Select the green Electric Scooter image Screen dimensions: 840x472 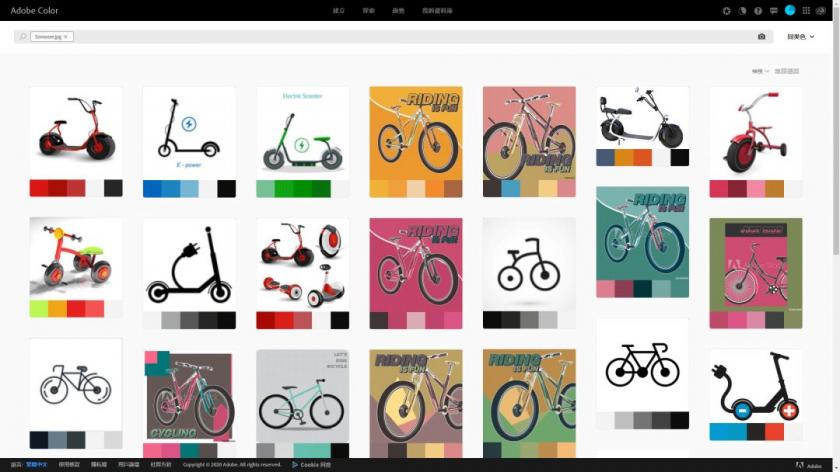[302, 132]
